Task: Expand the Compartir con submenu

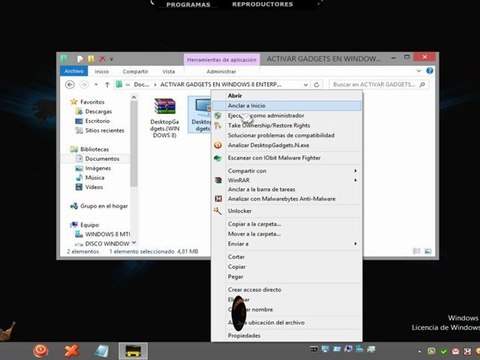Action: click(287, 171)
